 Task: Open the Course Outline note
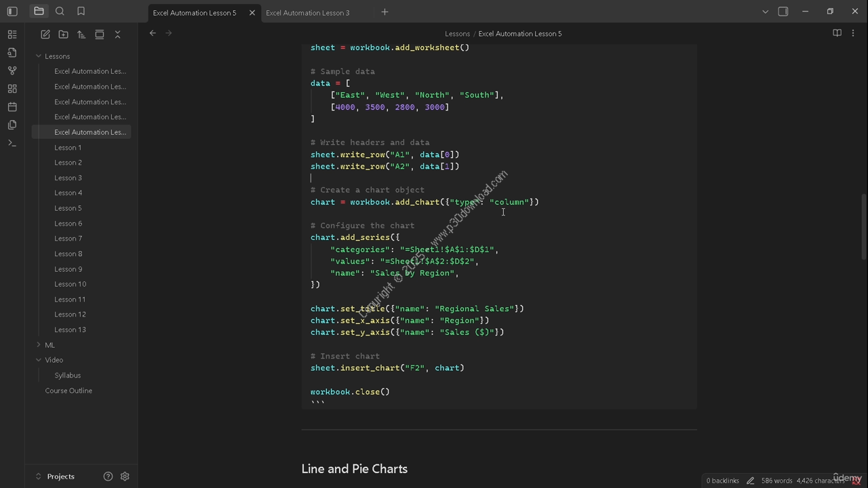68,390
